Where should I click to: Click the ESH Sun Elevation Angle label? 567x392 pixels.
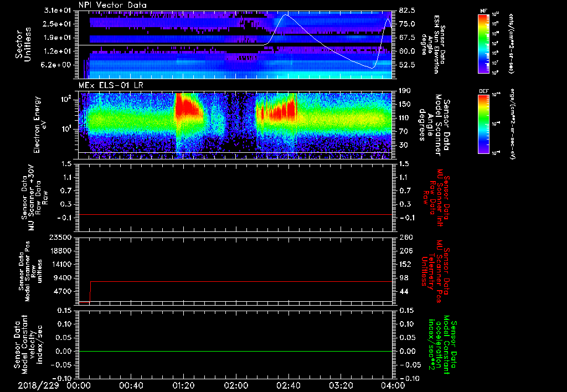pos(434,44)
